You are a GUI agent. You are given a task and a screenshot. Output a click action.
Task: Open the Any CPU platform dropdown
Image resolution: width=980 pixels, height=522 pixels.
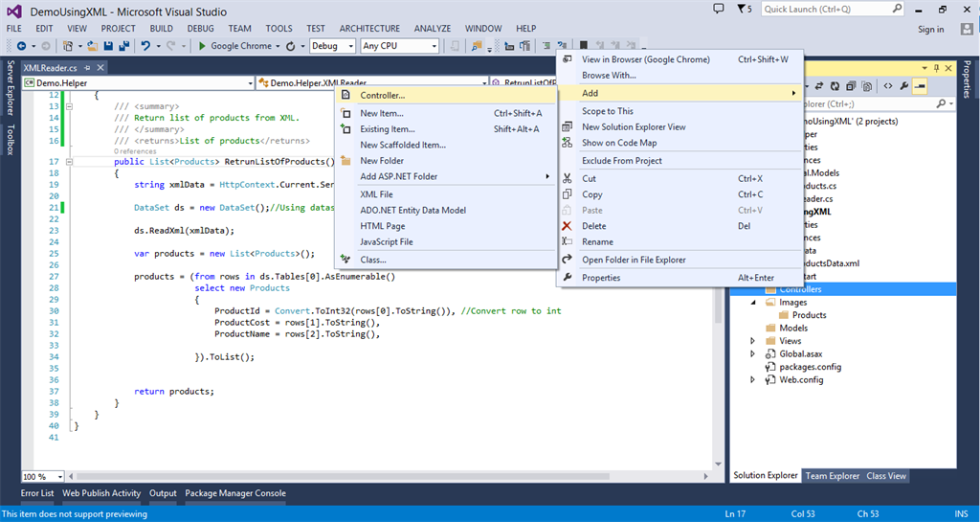(x=399, y=46)
